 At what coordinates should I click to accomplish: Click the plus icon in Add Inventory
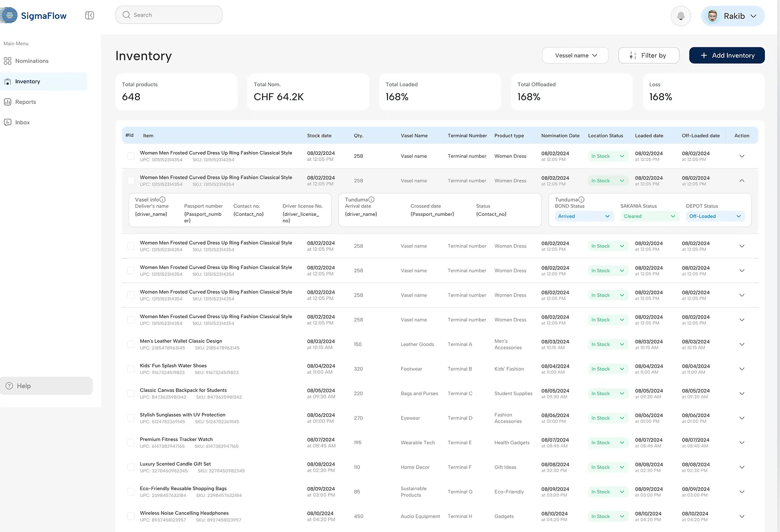click(x=704, y=56)
